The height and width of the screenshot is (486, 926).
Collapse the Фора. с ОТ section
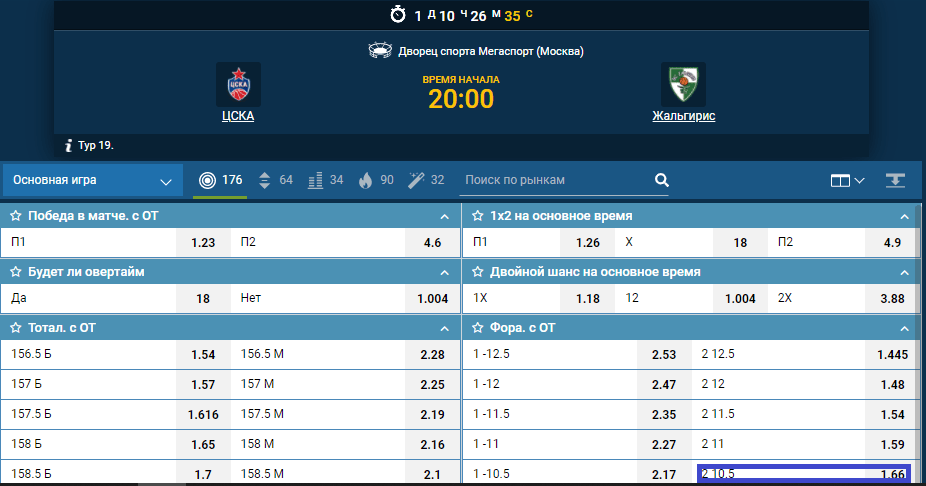pyautogui.click(x=904, y=328)
